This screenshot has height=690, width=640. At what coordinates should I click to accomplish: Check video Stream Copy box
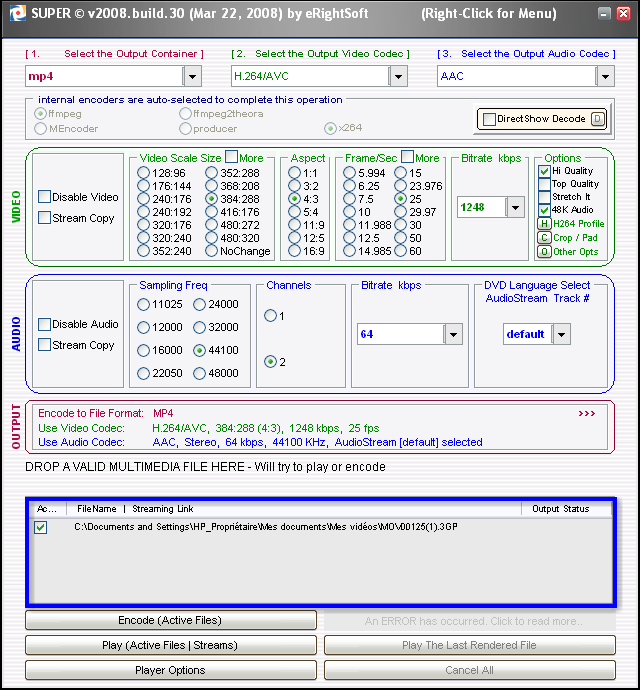pyautogui.click(x=44, y=218)
